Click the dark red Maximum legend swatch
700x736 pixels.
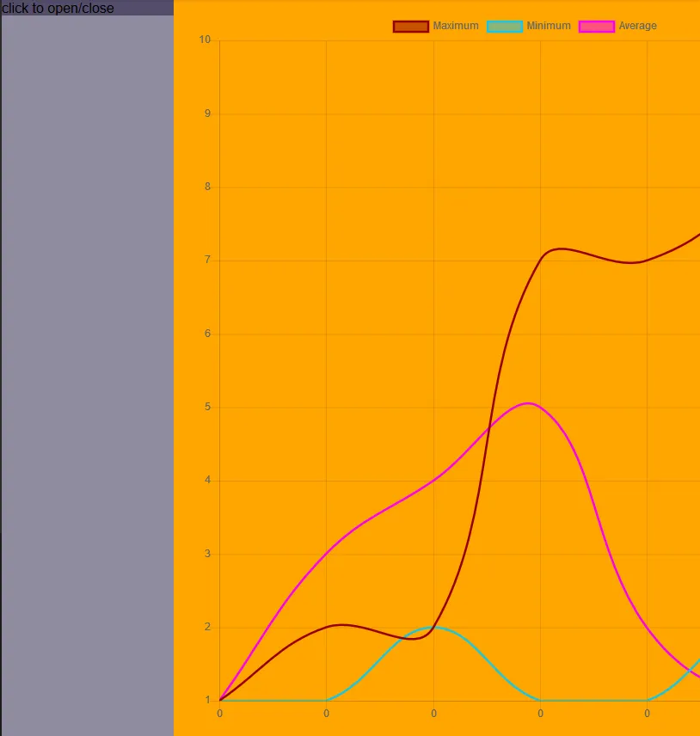pos(411,27)
